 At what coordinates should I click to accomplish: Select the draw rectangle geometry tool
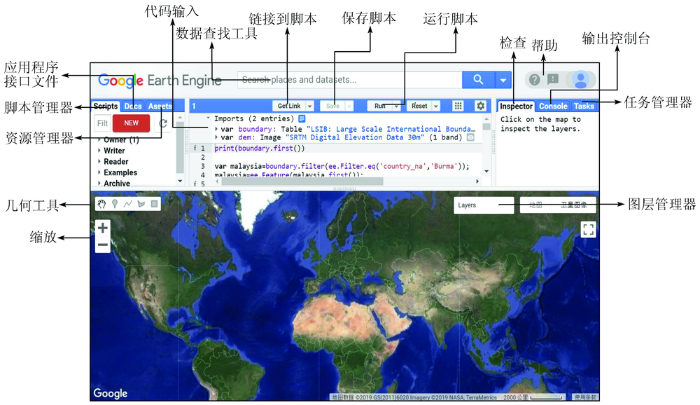(x=154, y=204)
